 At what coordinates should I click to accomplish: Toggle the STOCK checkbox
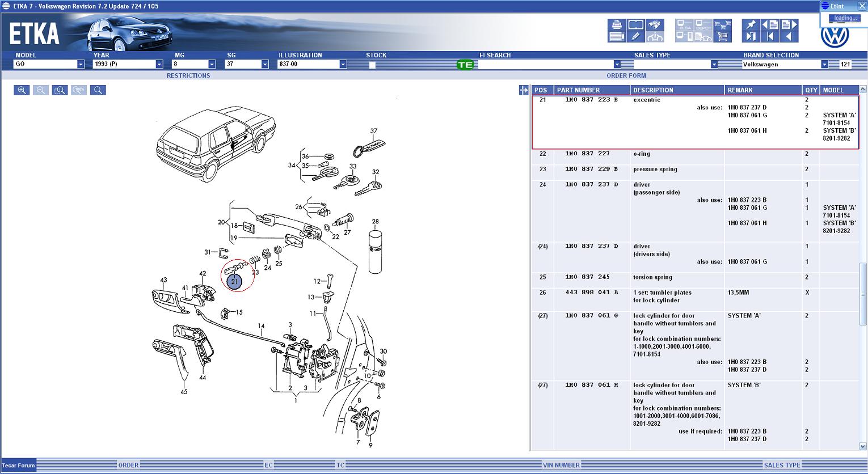click(x=372, y=65)
